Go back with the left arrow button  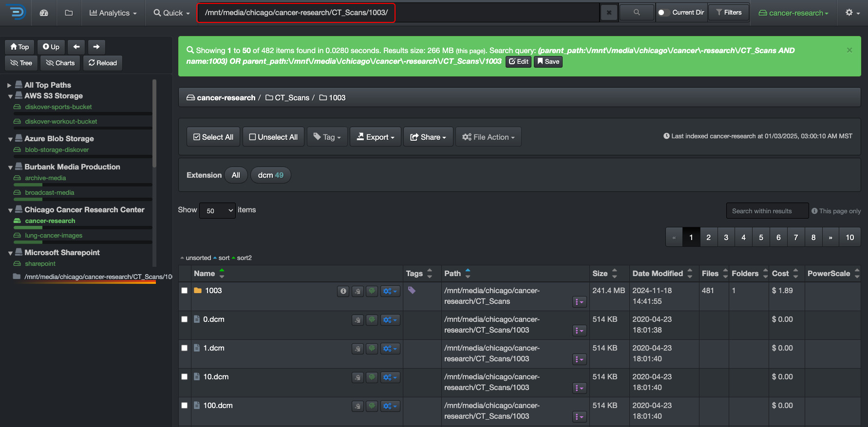click(76, 47)
